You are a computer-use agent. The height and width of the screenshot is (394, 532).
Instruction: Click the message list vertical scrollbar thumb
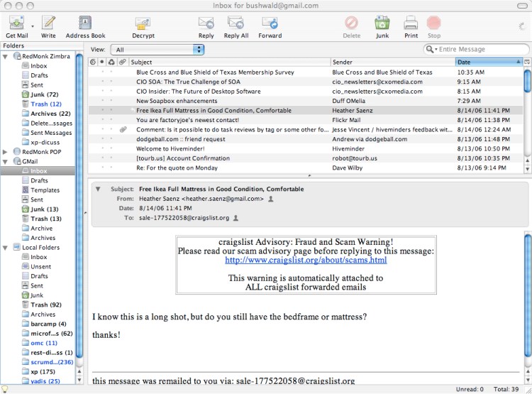[x=527, y=80]
